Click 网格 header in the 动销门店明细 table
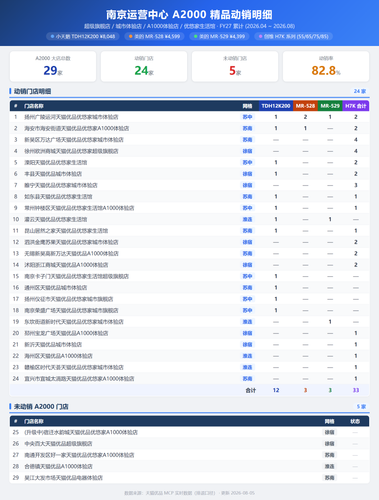 tap(247, 106)
